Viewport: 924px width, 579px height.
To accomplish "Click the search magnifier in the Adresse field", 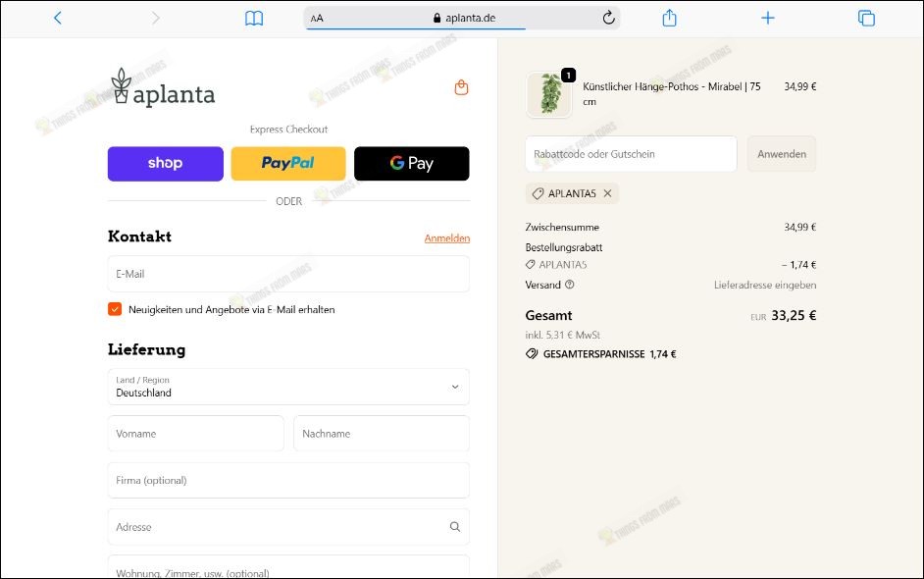I will [455, 527].
